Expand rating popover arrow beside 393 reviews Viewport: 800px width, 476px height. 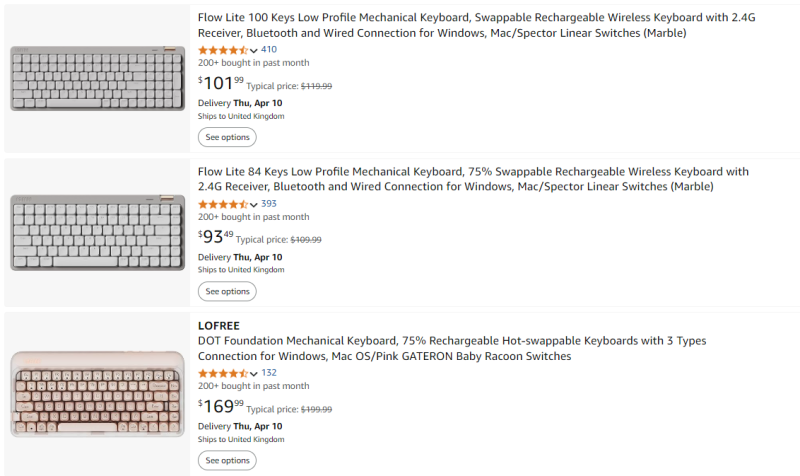click(x=254, y=205)
